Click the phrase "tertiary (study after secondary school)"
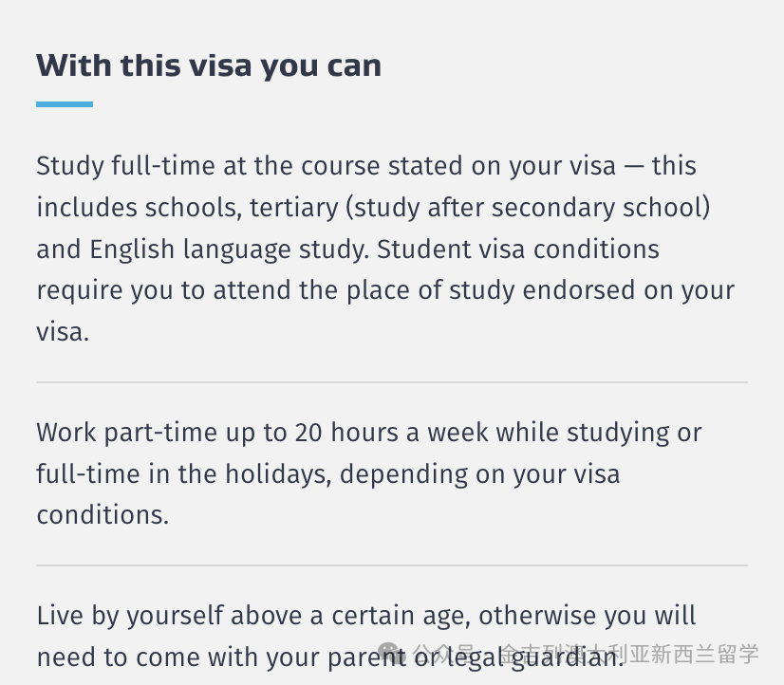 point(480,208)
